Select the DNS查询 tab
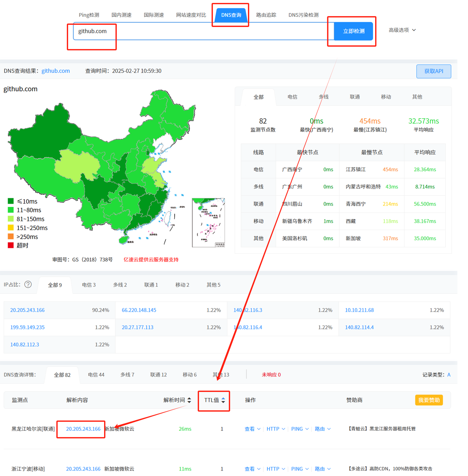The width and height of the screenshot is (468, 476). [x=231, y=15]
